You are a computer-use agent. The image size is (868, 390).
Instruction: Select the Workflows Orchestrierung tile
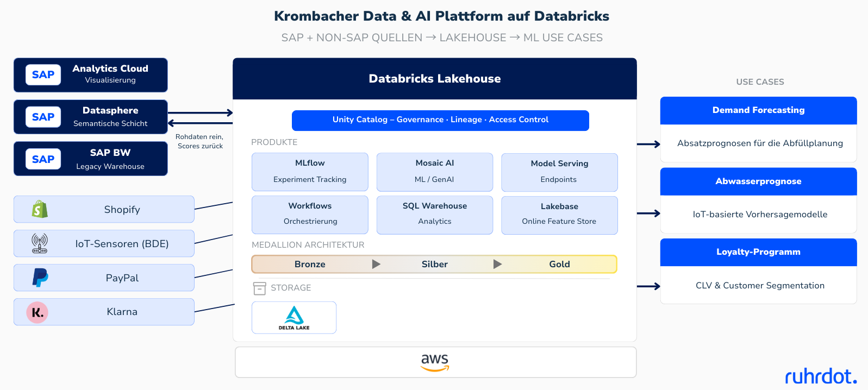[310, 215]
